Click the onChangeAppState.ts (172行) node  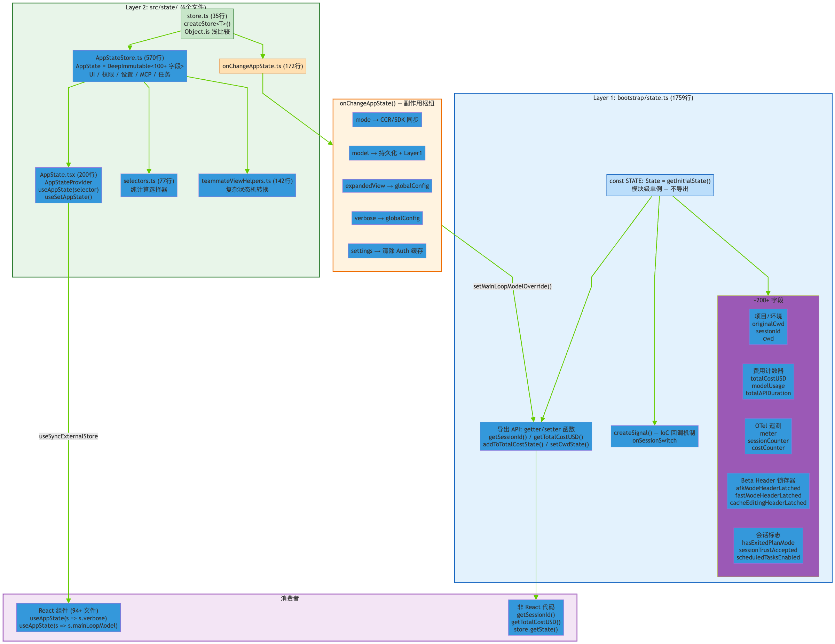[263, 66]
